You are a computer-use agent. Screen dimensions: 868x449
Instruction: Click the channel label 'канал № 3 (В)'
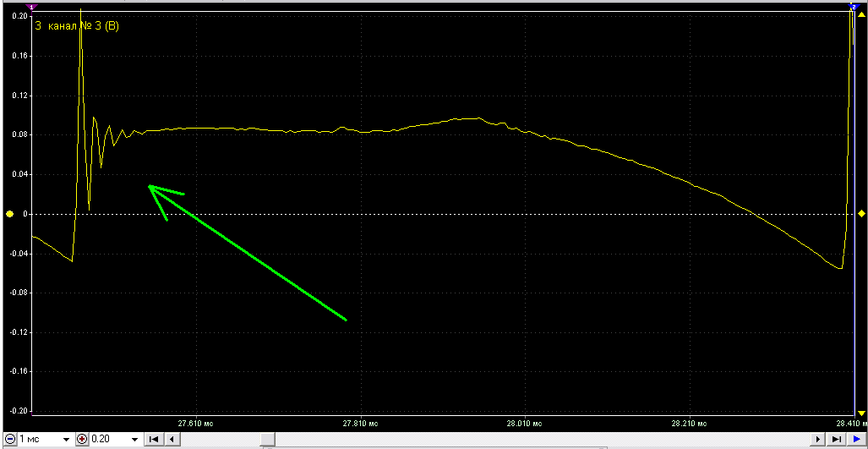(x=84, y=25)
